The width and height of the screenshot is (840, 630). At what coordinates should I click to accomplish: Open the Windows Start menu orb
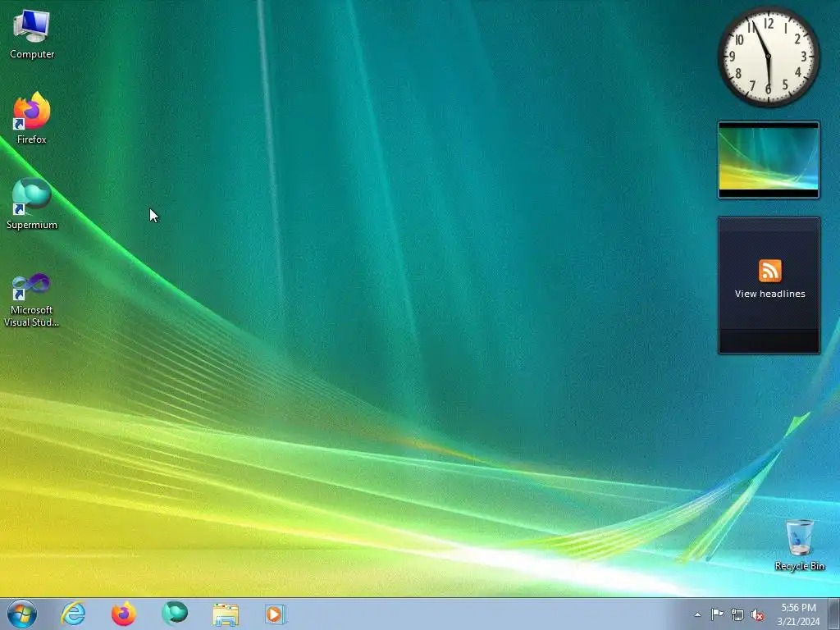point(22,614)
